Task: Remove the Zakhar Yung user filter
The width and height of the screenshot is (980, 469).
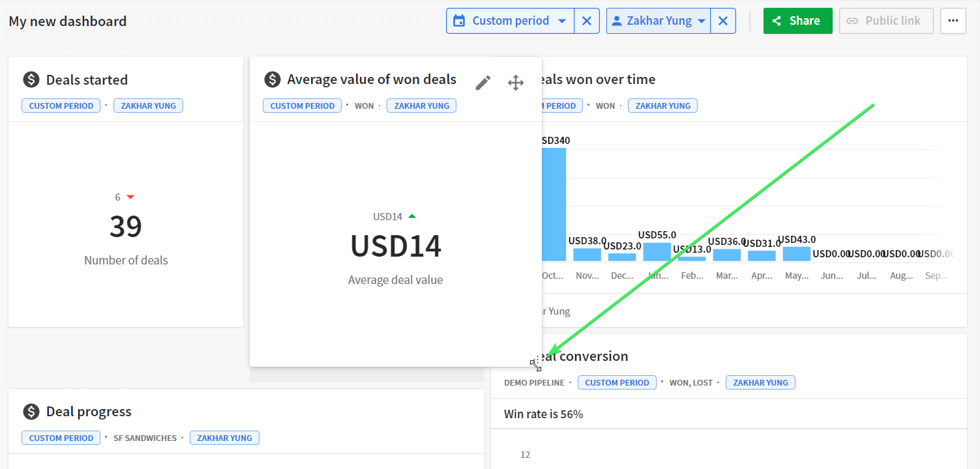Action: point(723,21)
